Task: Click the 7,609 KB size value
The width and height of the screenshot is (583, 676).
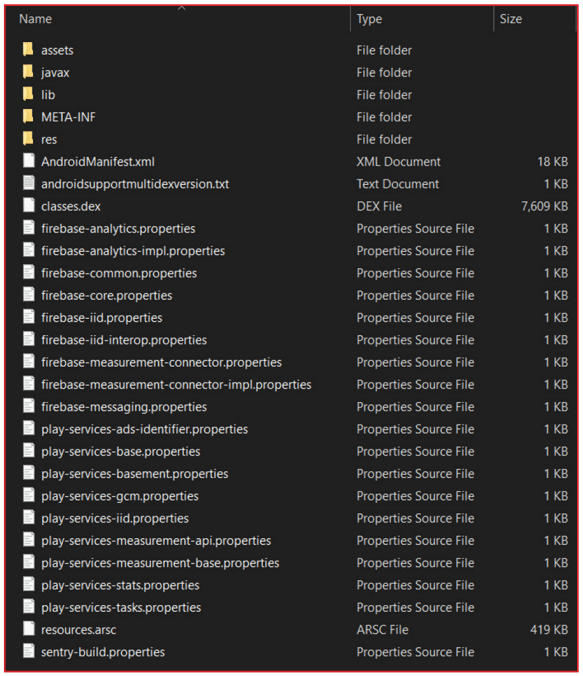Action: [545, 207]
